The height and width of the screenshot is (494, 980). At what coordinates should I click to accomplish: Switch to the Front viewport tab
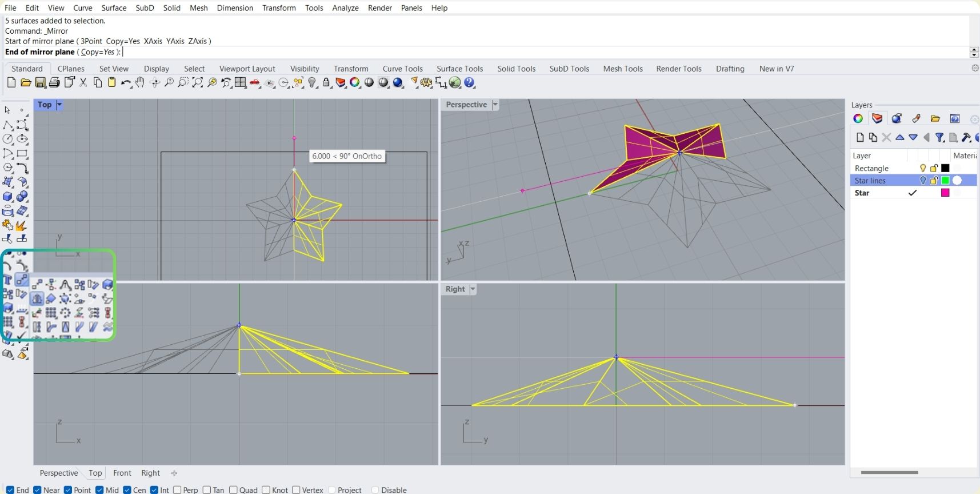pyautogui.click(x=122, y=473)
